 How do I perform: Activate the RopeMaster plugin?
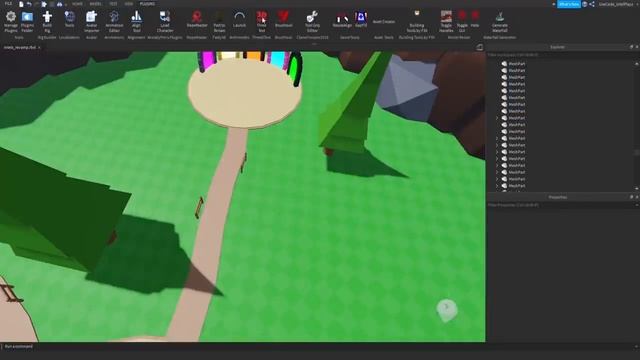(x=197, y=20)
